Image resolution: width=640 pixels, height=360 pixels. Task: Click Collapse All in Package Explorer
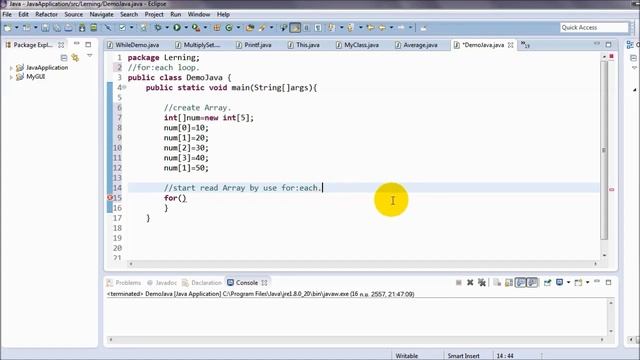coord(64,58)
